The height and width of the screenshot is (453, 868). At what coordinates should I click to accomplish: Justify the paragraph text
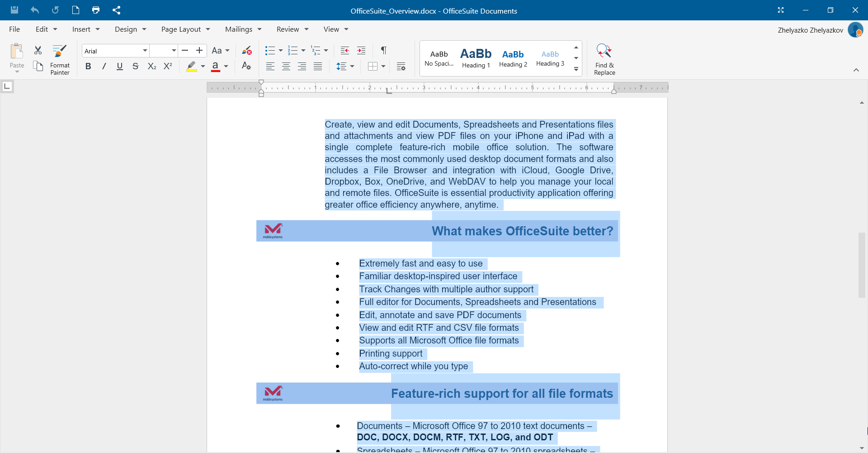318,67
